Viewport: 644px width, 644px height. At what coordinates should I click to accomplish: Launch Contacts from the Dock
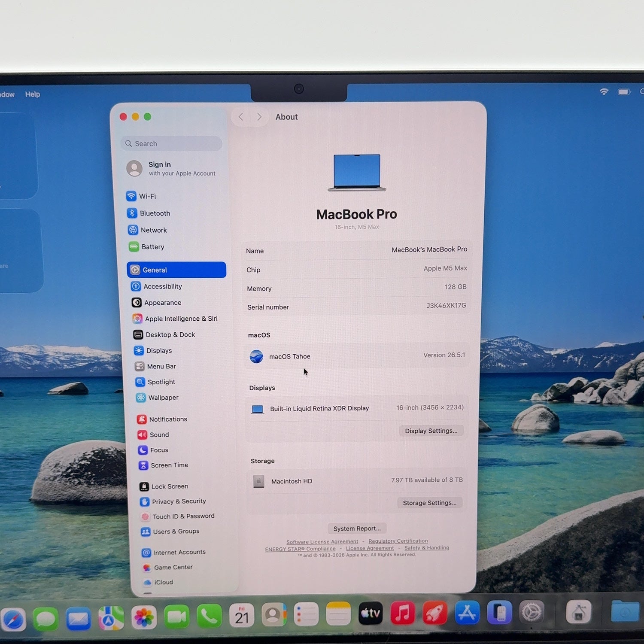(x=274, y=615)
